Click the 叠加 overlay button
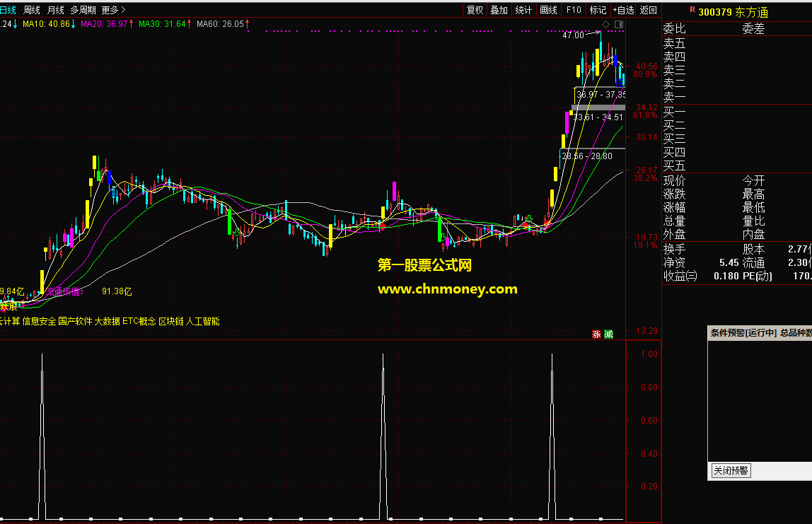This screenshot has height=524, width=812. (499, 10)
